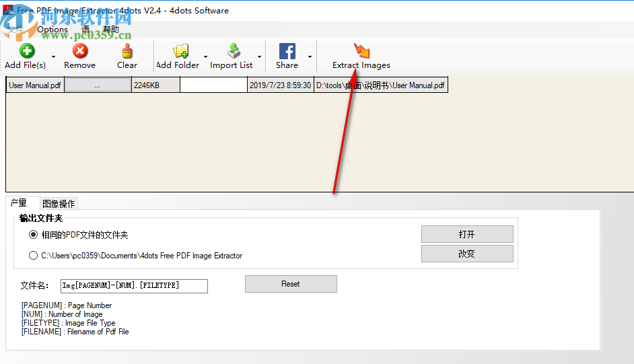The image size is (634, 364).
Task: Click the Add Folder icon
Action: tap(181, 51)
